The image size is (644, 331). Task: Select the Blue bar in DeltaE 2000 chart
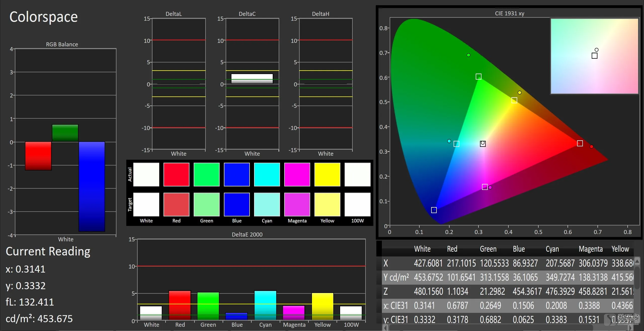236,316
